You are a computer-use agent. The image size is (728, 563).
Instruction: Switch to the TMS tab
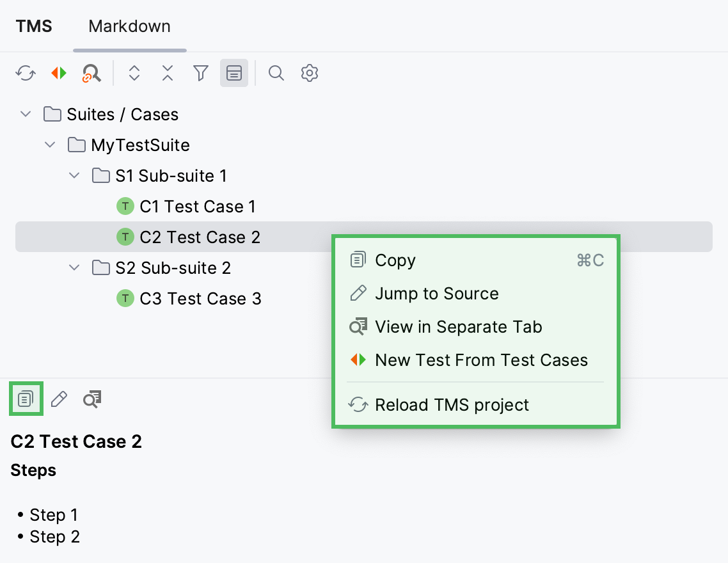point(33,26)
